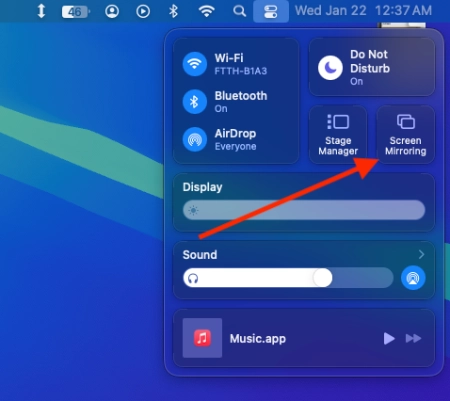The image size is (450, 401).
Task: Click the Music.app album thumbnail
Action: tap(202, 338)
